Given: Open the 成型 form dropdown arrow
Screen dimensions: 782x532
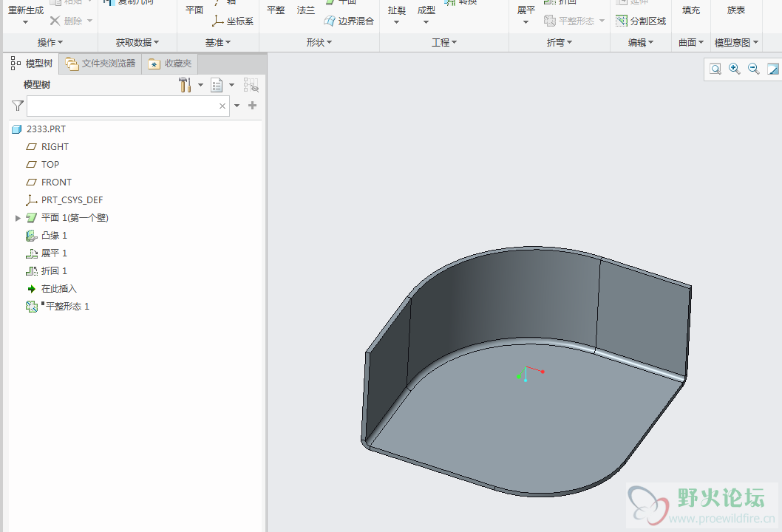Looking at the screenshot, I should point(426,22).
